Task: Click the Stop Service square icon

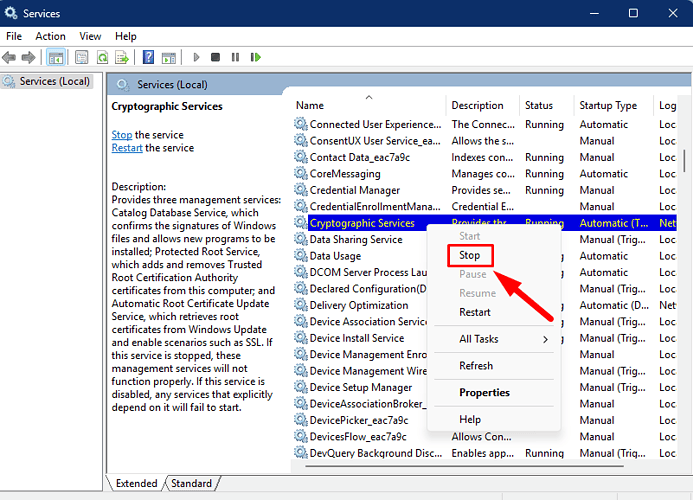Action: tap(215, 57)
